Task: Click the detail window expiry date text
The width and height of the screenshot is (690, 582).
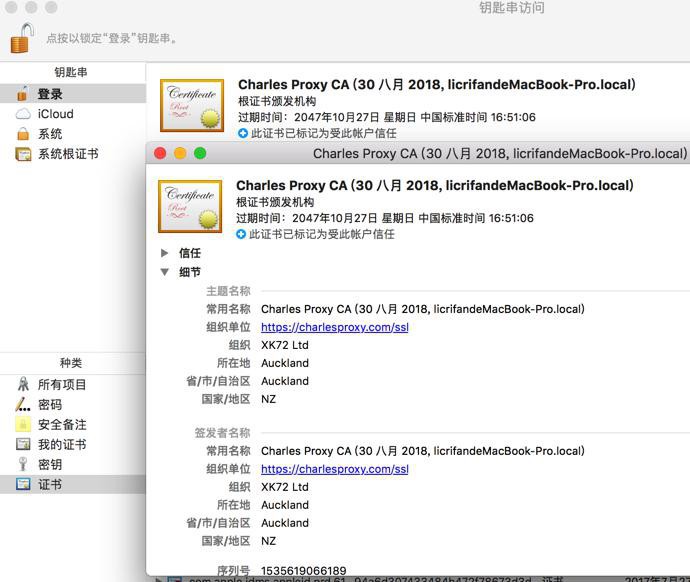Action: (385, 218)
